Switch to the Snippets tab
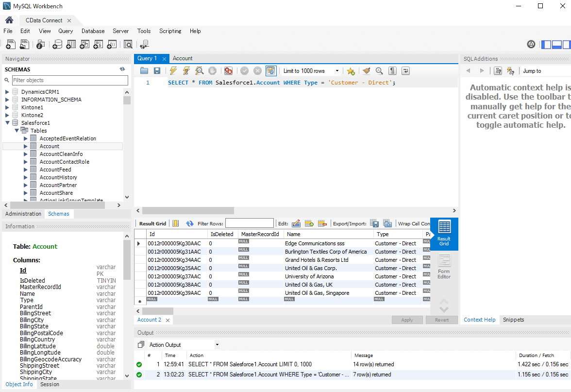 (x=513, y=320)
